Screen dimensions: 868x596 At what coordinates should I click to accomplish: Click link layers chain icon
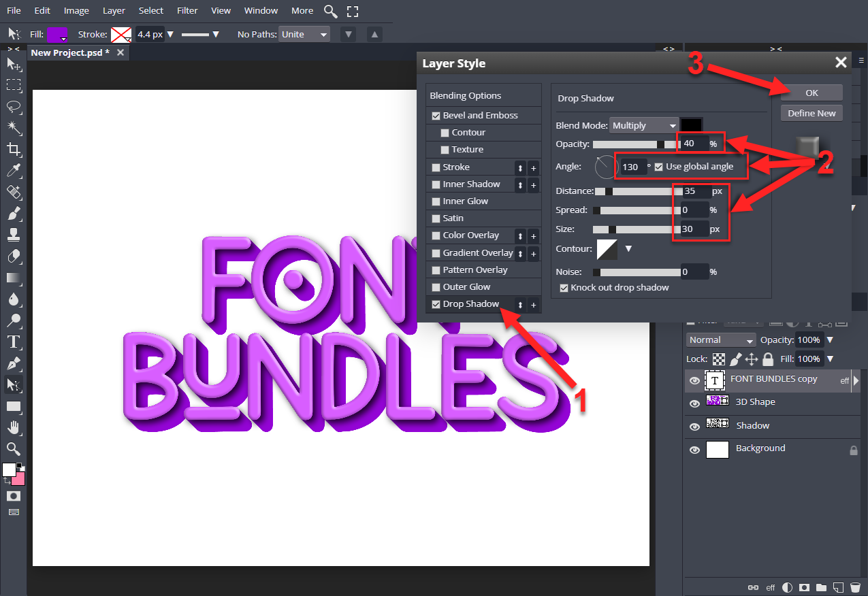click(753, 586)
